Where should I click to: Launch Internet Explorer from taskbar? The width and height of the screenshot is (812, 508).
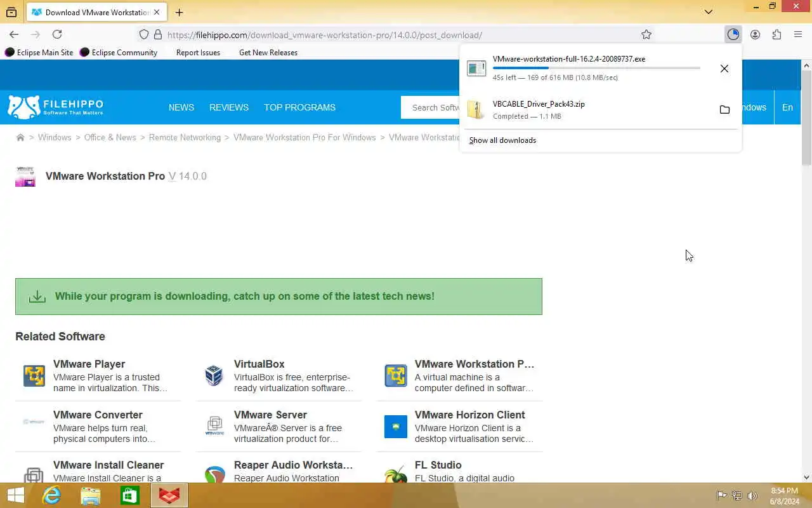51,495
